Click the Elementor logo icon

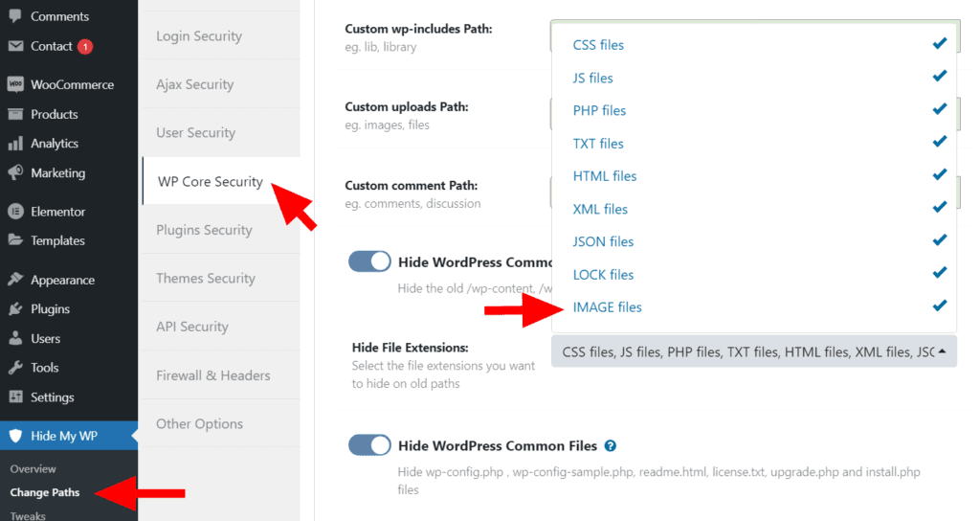click(15, 212)
